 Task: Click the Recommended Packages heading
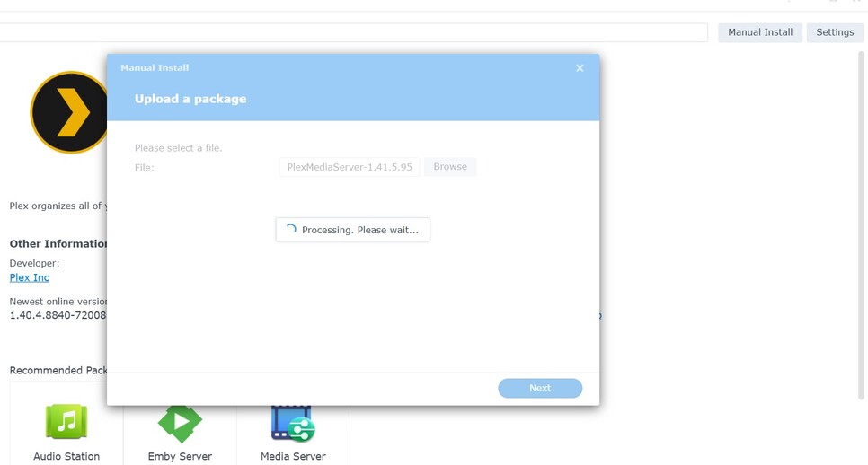(58, 370)
